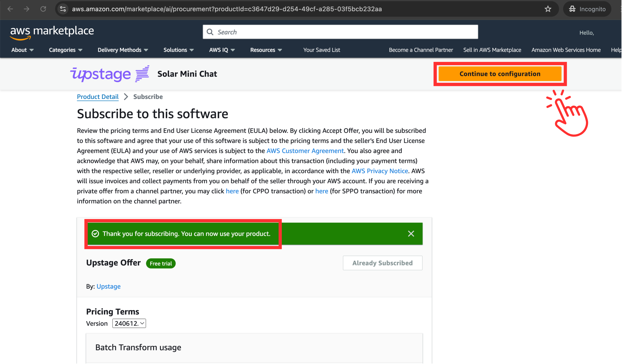
Task: Click the 'Subscribe to this software' heading
Action: [153, 114]
